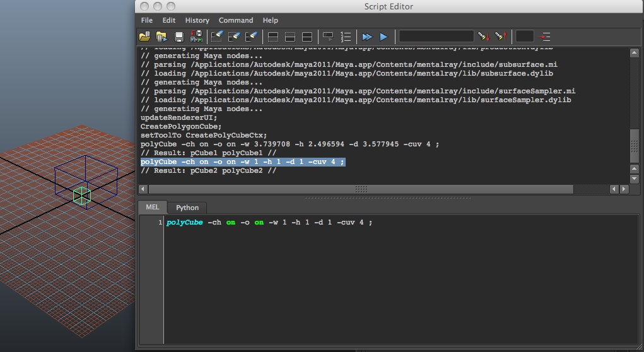This screenshot has width=644, height=352.
Task: Click Save Script to Shelf icon
Action: click(196, 37)
